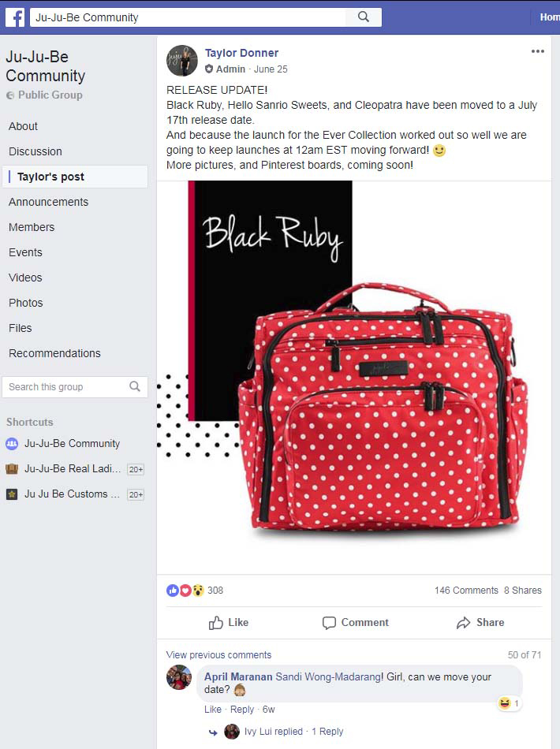Click the Search this group field
The width and height of the screenshot is (560, 749).
click(75, 387)
